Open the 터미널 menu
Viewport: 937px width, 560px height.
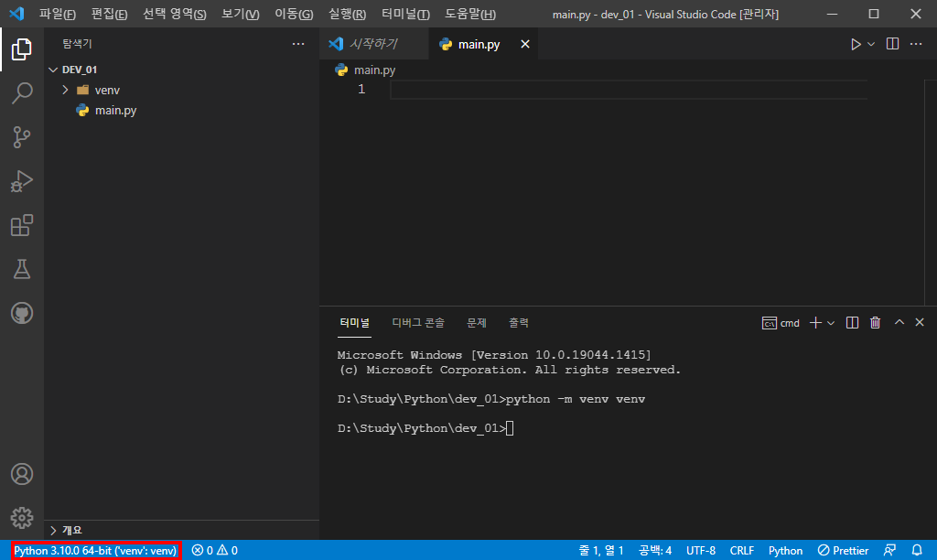(405, 14)
